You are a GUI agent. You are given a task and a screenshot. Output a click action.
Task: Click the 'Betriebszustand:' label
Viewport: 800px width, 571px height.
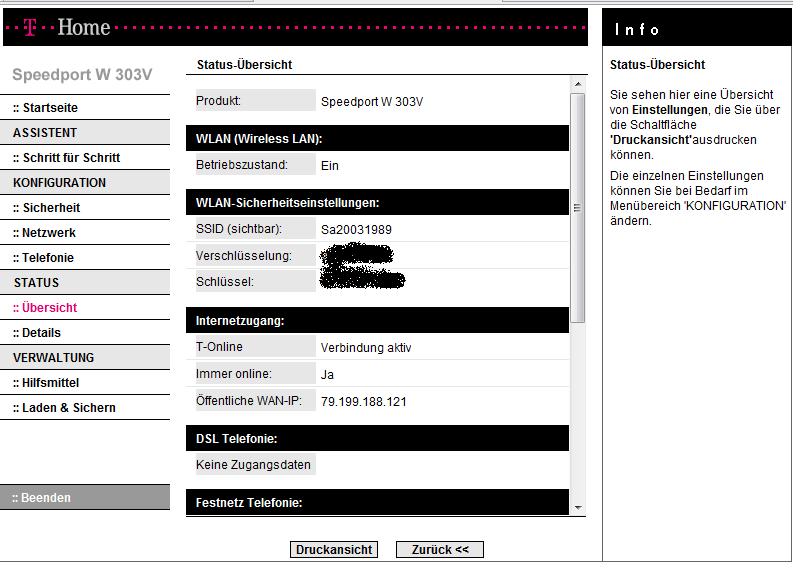tap(242, 165)
